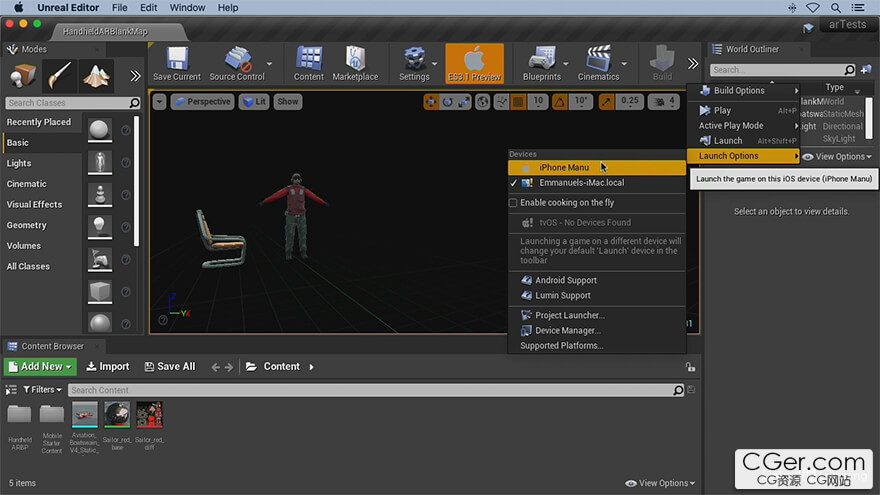Open Source Control dropdown arrow
This screenshot has height=495, width=880.
tap(269, 64)
